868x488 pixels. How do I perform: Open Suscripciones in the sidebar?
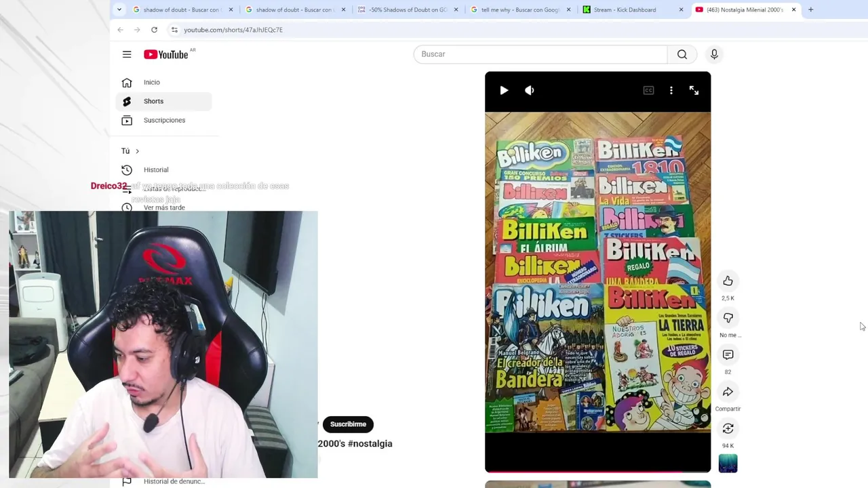point(164,120)
